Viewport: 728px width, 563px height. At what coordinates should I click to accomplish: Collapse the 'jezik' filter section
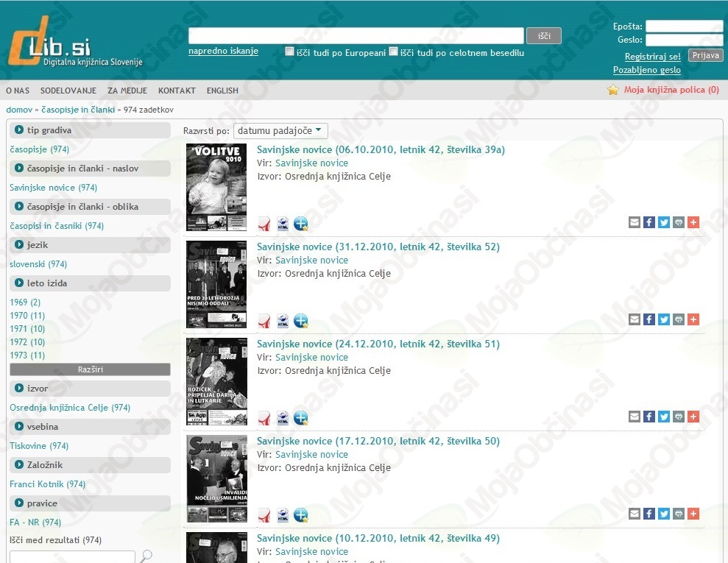point(19,245)
